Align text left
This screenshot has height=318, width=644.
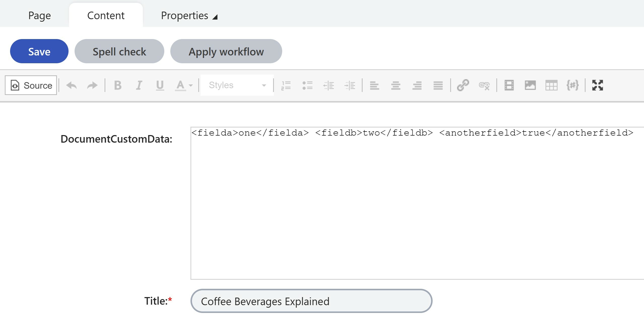point(374,85)
